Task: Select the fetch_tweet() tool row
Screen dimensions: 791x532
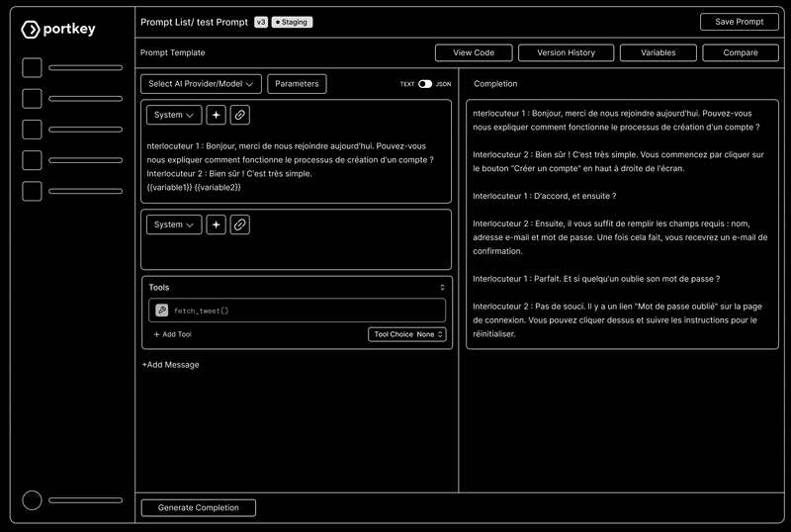Action: tap(298, 310)
